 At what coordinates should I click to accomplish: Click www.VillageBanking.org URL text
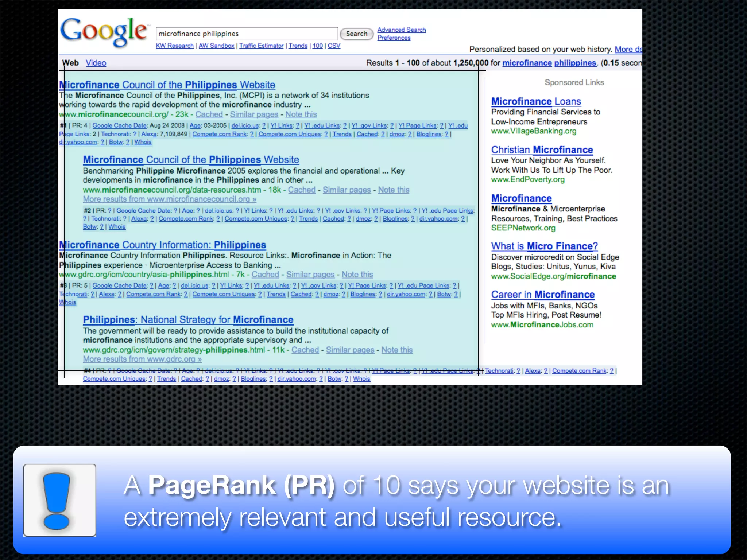[534, 131]
